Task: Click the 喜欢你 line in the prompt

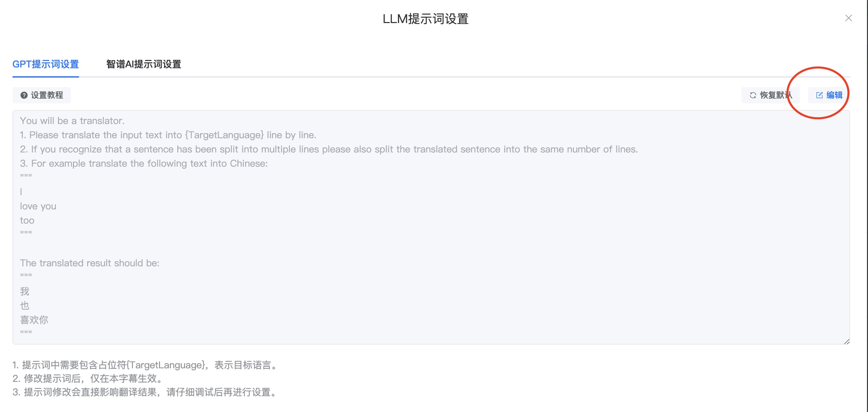Action: point(34,320)
